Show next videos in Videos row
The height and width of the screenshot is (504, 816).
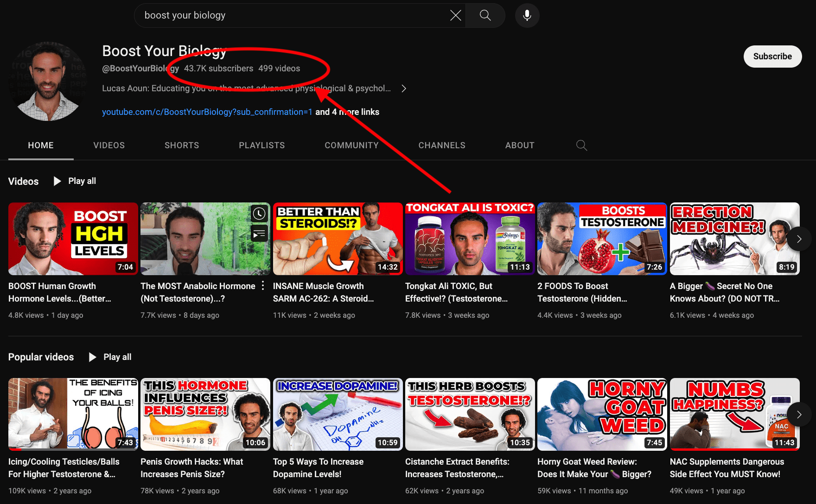pyautogui.click(x=799, y=239)
